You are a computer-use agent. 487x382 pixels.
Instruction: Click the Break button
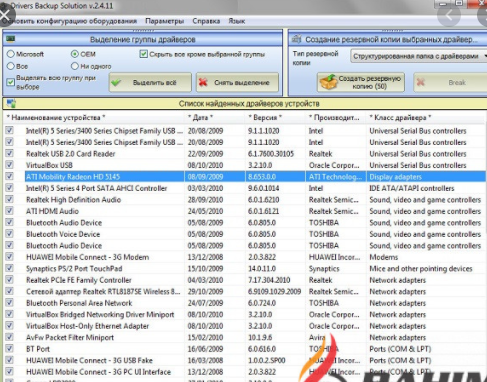click(450, 82)
